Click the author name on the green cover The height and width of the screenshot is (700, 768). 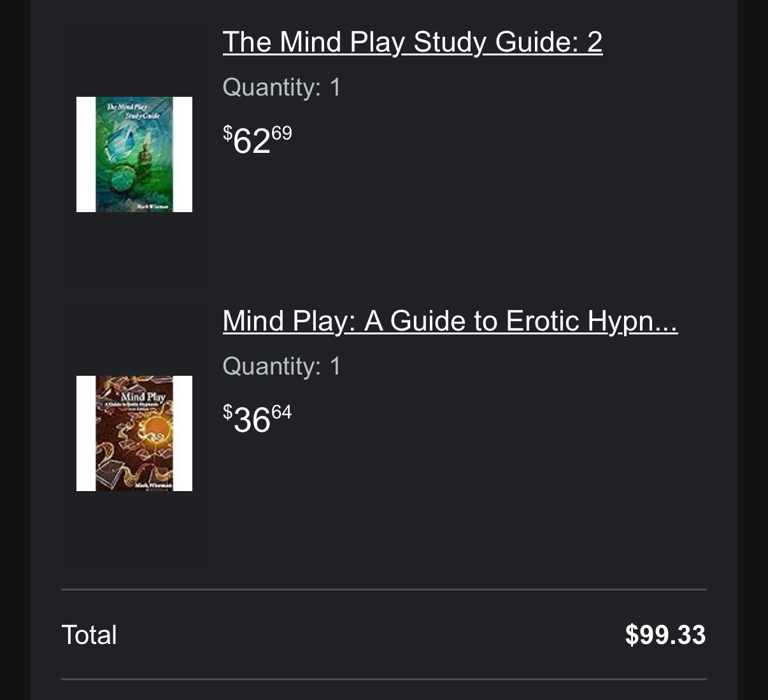click(154, 206)
